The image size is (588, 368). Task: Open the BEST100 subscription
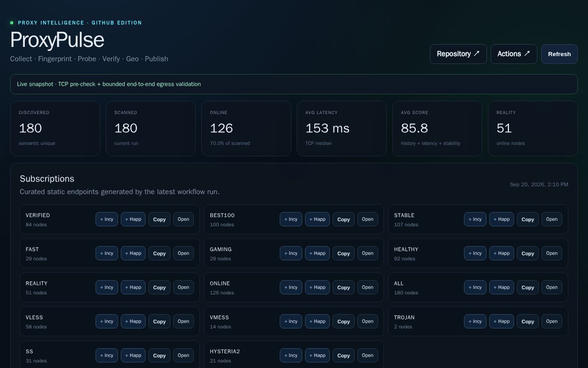coord(367,219)
